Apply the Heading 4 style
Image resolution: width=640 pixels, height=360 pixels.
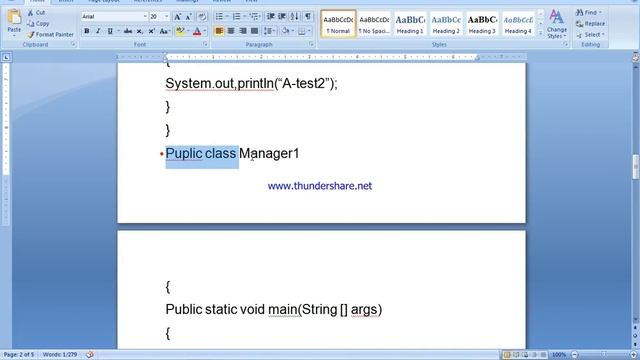tap(518, 24)
